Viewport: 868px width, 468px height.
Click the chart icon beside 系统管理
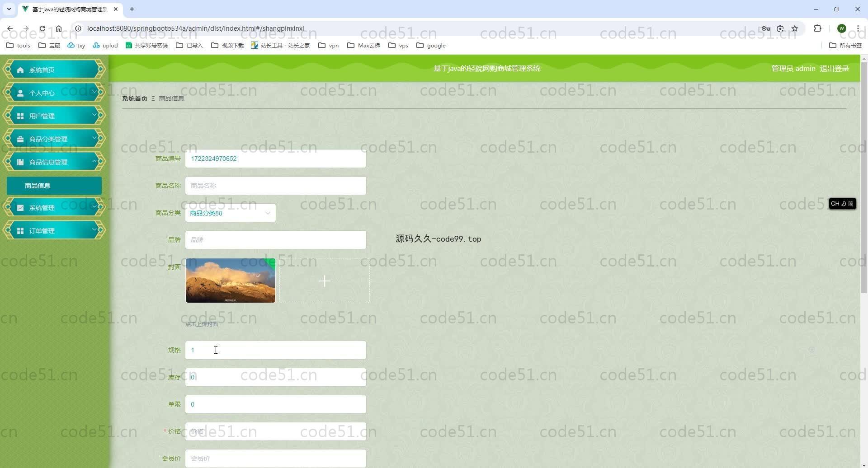[20, 208]
